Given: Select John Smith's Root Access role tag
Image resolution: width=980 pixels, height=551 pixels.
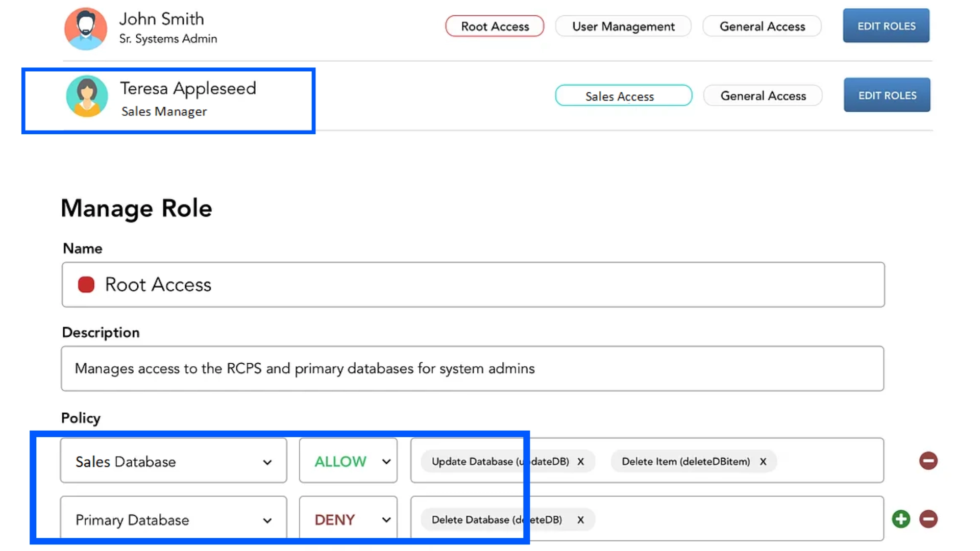Looking at the screenshot, I should point(495,27).
